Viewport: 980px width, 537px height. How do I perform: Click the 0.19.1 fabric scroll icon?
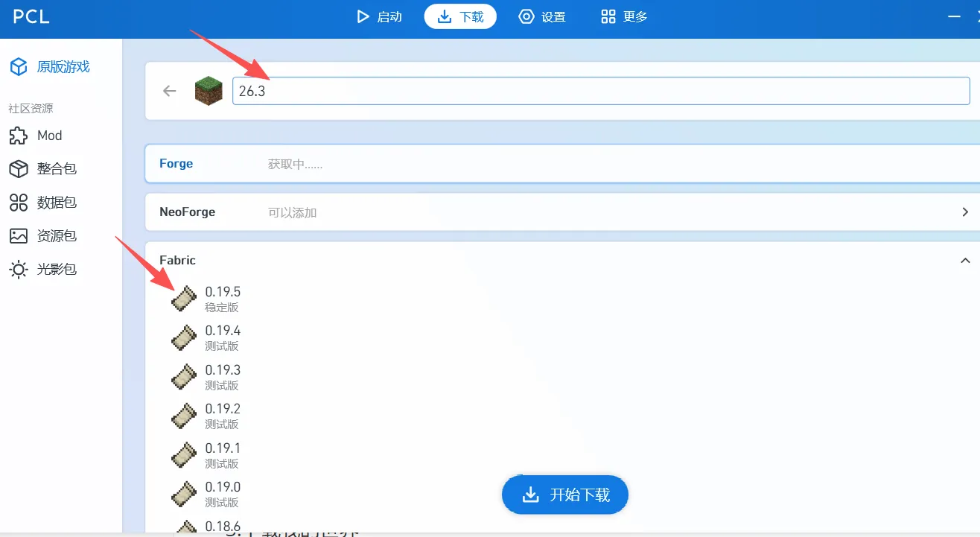[184, 455]
